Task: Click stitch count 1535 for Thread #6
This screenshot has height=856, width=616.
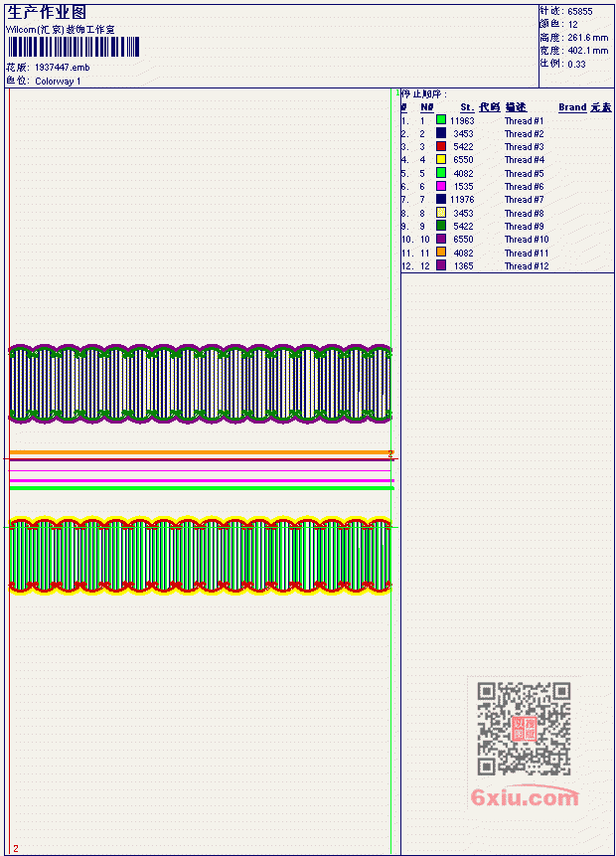Action: [463, 187]
